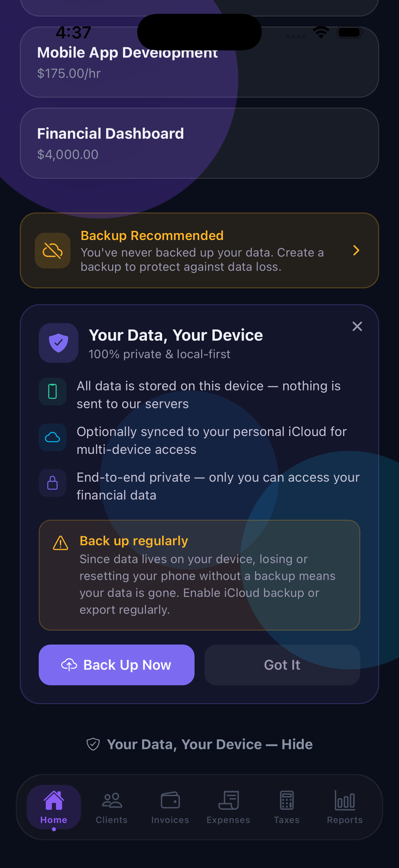Expand the Backup Recommended banner chevron
399x868 pixels.
tap(356, 251)
